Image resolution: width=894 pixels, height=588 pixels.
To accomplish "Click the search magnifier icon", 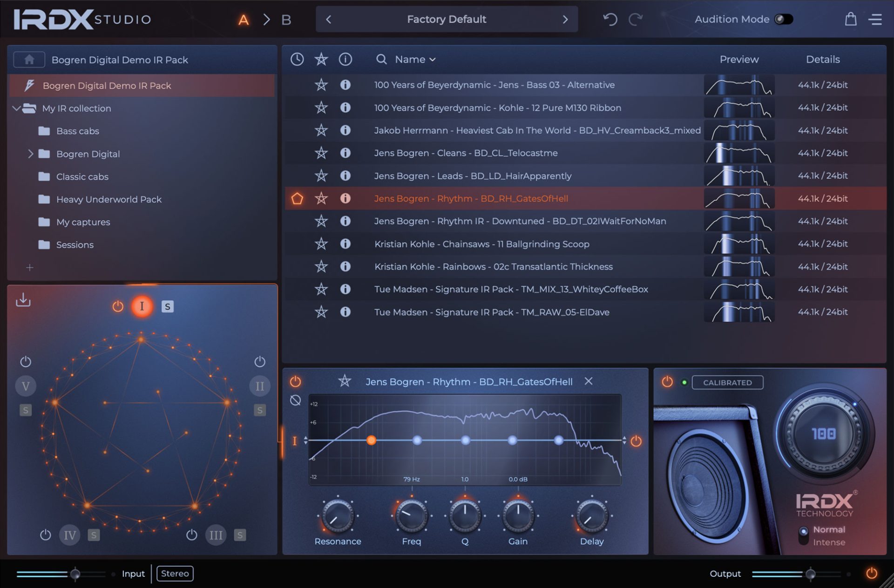I will 381,59.
